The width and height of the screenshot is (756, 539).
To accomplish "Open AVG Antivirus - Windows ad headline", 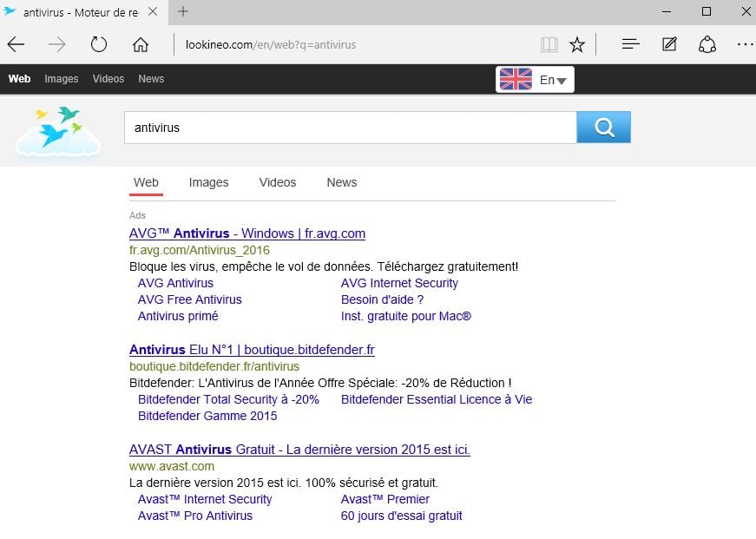I will (247, 233).
